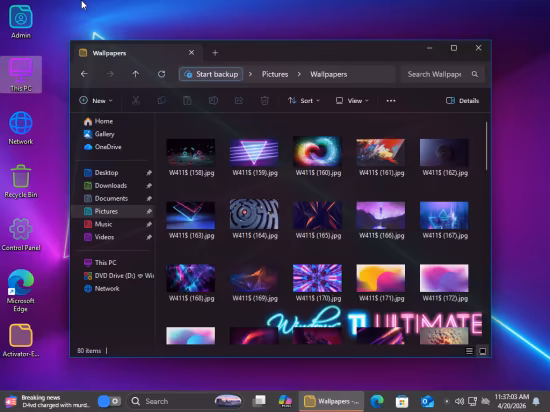This screenshot has width=550, height=412.
Task: Click the Search Wallpapers field
Action: (442, 74)
